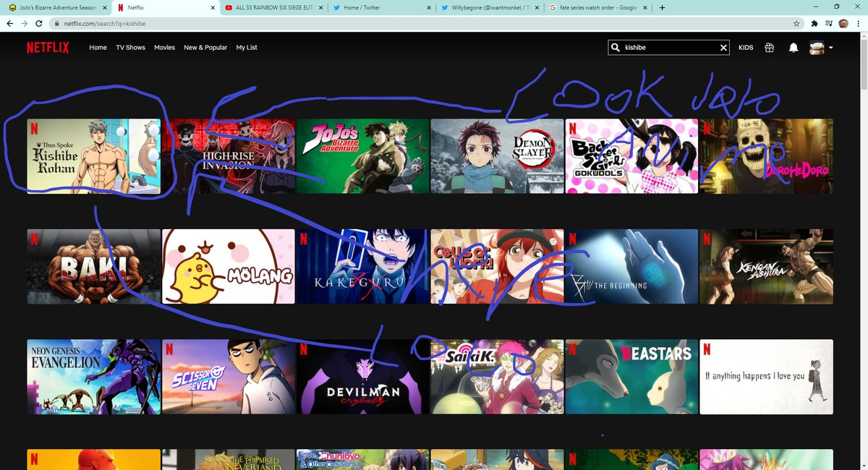Open the new tab plus button
The height and width of the screenshot is (470, 868).
(662, 7)
